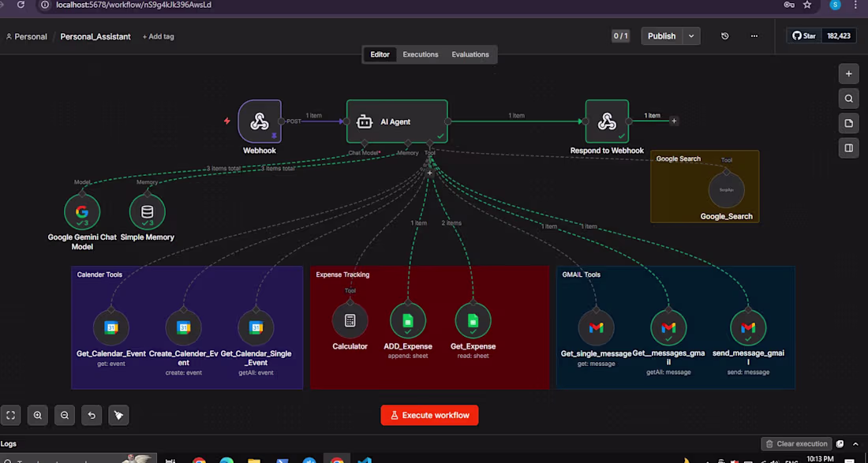
Task: Select the Get_Calendar_Single_Event node
Action: [256, 327]
